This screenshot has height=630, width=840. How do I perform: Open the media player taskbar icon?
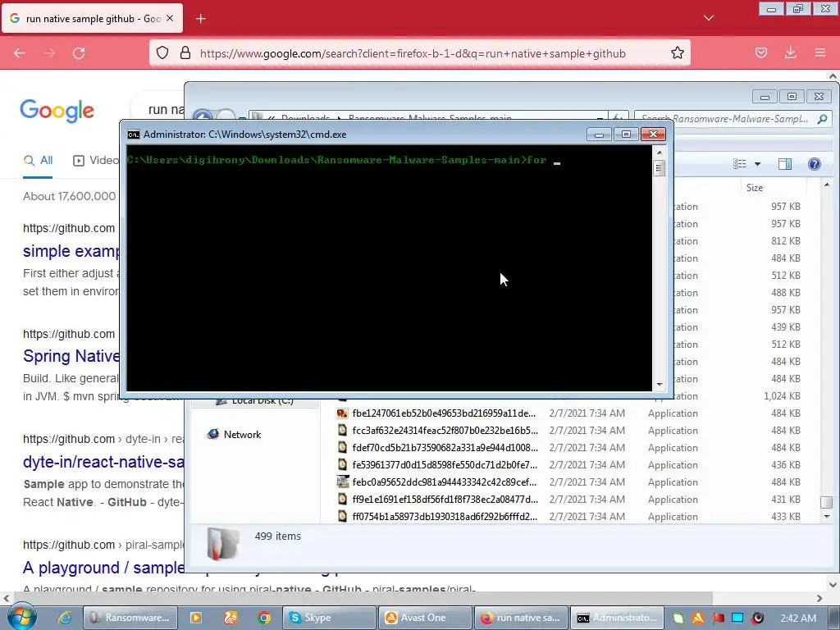[196, 618]
